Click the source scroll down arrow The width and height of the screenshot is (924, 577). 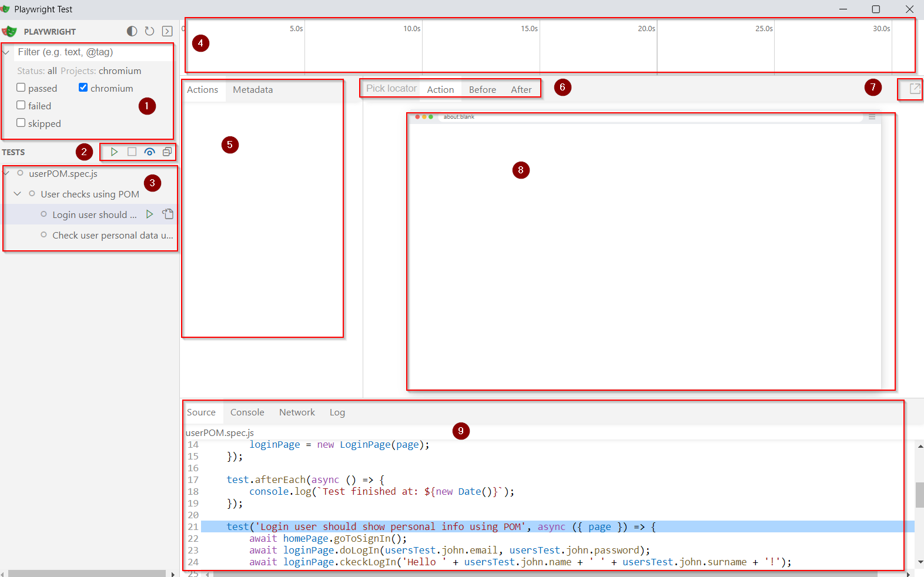click(920, 562)
